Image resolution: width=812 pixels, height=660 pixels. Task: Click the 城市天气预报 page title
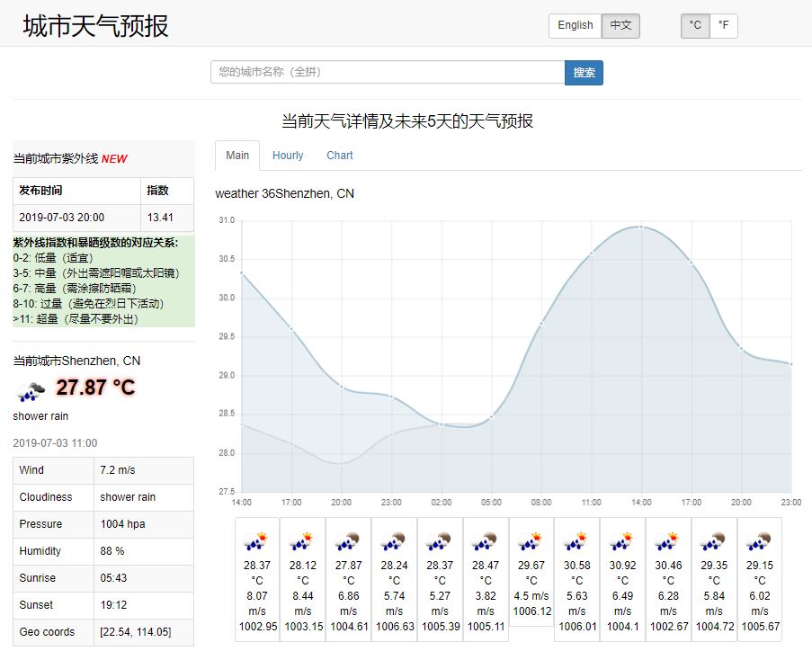[95, 26]
